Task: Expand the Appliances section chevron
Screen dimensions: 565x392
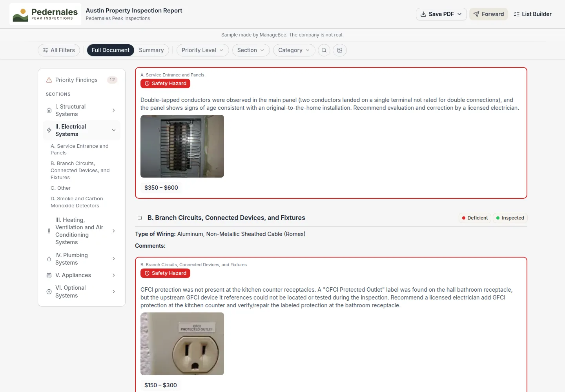Action: (x=114, y=275)
